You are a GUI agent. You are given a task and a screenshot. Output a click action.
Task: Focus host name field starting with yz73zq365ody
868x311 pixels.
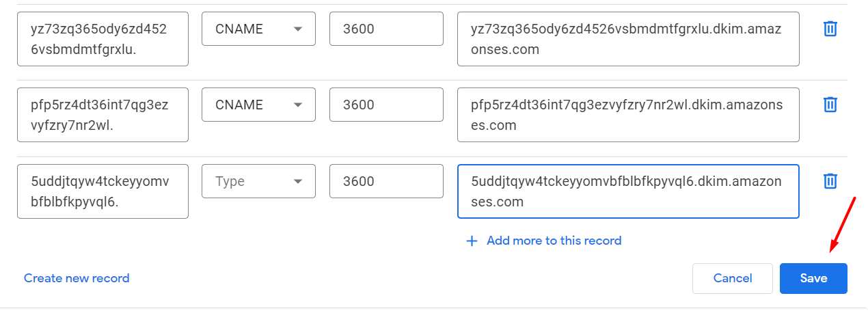[x=103, y=39]
